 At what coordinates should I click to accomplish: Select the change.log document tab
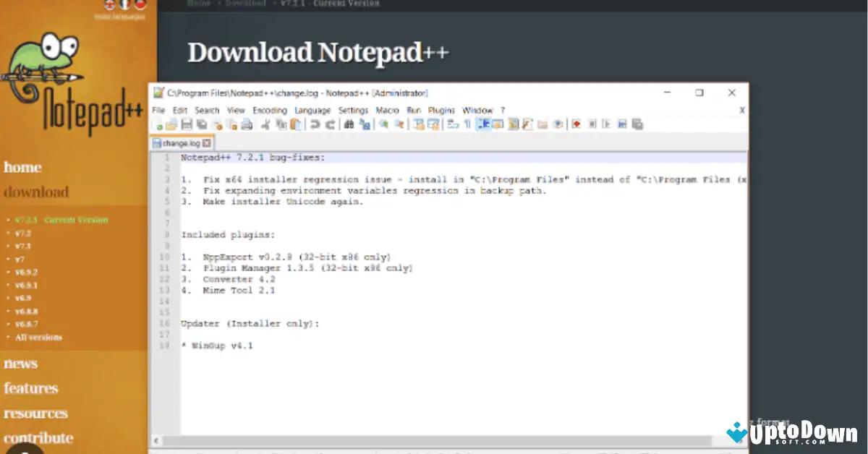(180, 142)
